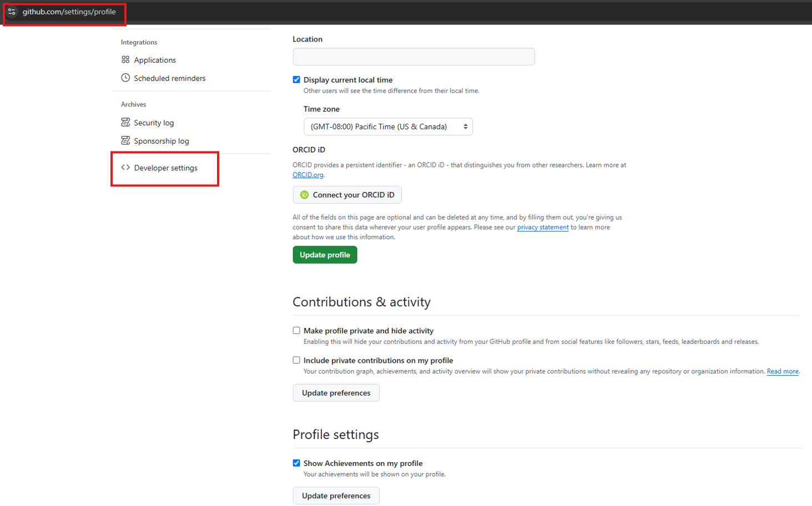Click the Applications grid icon

tap(125, 59)
